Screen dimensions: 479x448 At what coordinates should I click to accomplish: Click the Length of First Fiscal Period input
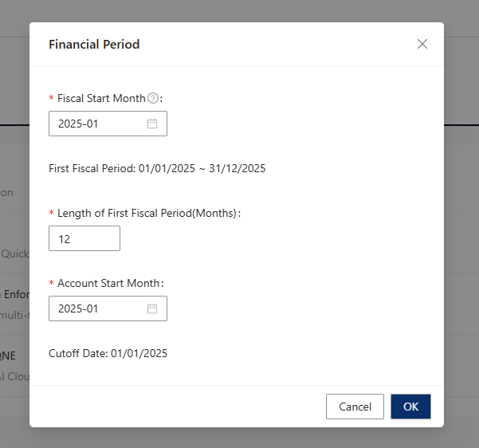pyautogui.click(x=84, y=238)
